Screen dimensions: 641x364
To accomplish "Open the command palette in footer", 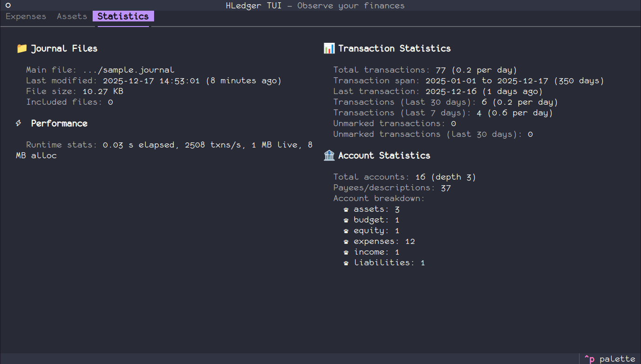I will pyautogui.click(x=610, y=359).
